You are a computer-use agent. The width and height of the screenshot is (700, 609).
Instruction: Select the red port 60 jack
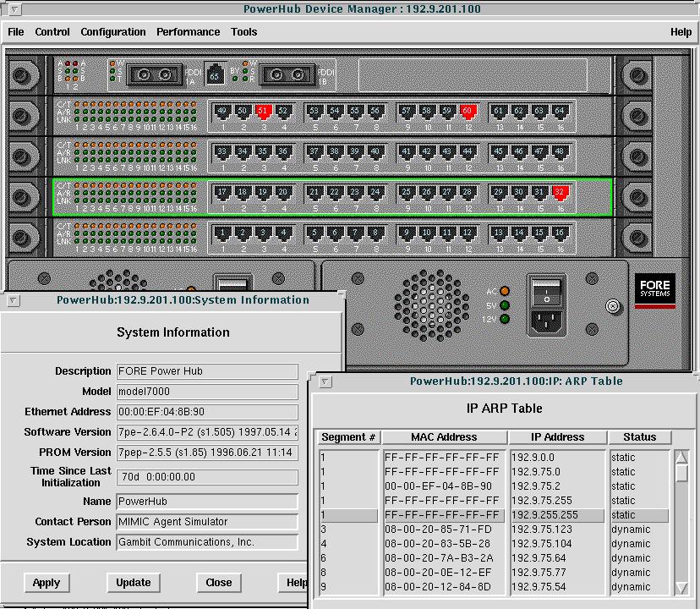(x=468, y=112)
